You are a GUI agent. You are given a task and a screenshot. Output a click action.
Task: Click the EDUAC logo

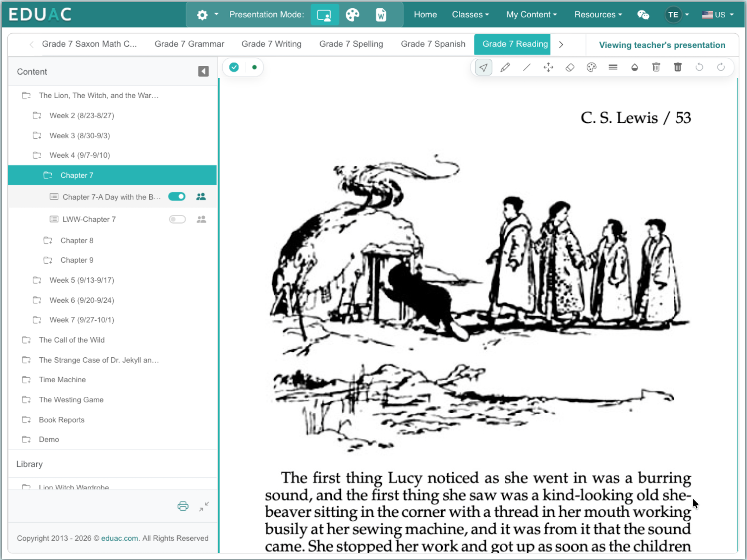pyautogui.click(x=40, y=14)
